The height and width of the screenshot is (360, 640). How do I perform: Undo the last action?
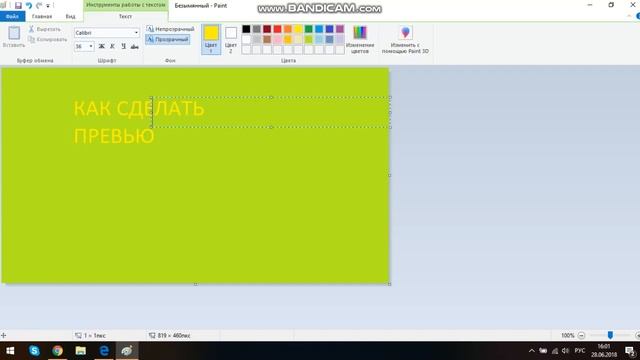click(x=29, y=5)
